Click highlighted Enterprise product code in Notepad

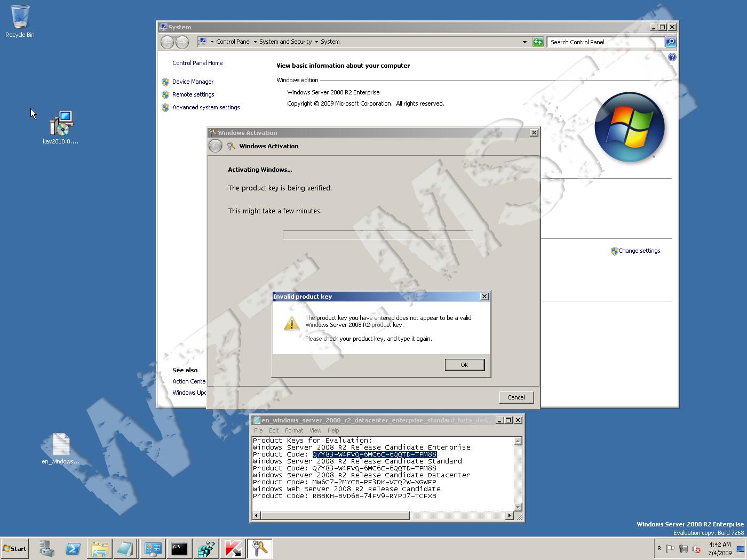tap(375, 454)
